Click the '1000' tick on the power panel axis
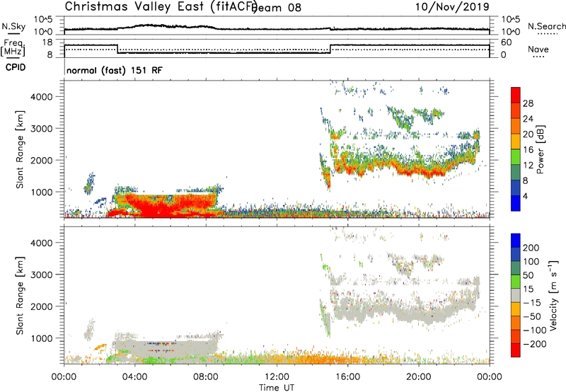 click(x=41, y=192)
